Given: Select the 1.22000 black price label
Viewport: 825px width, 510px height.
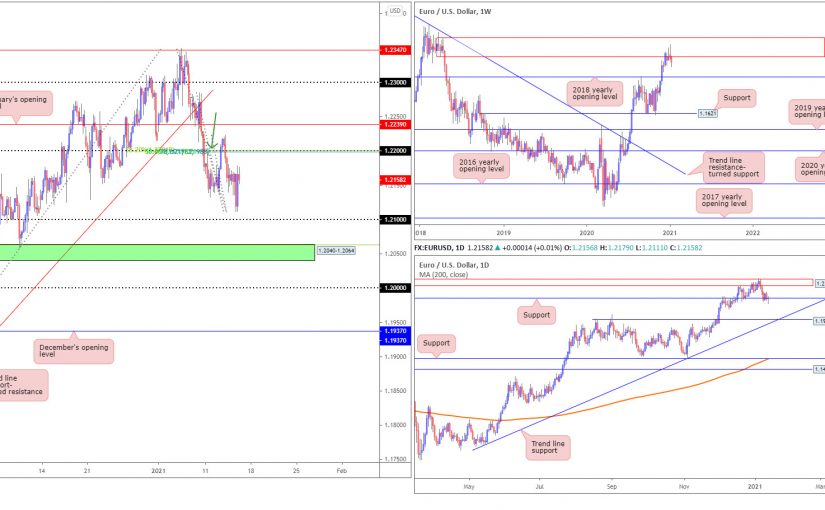Looking at the screenshot, I should pos(394,150).
